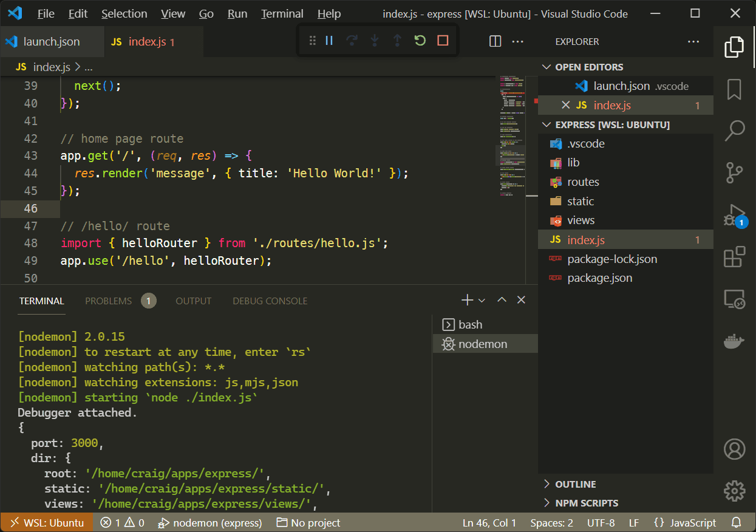Switch to the PROBLEMS tab
The width and height of the screenshot is (756, 532).
point(108,301)
